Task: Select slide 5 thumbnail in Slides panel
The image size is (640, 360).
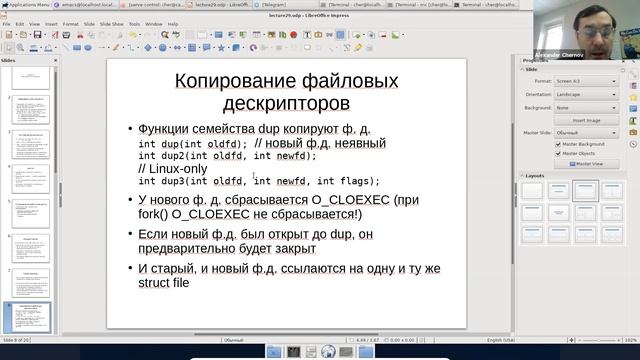Action: pyautogui.click(x=31, y=213)
